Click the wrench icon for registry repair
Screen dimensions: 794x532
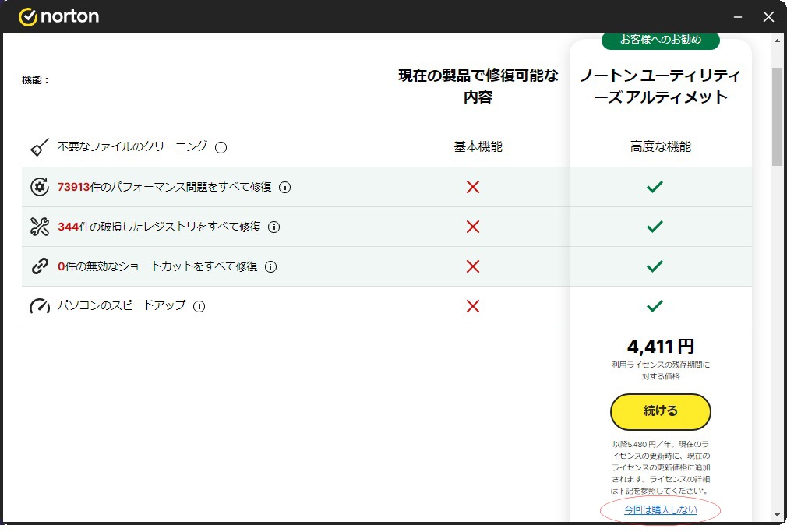coord(40,227)
